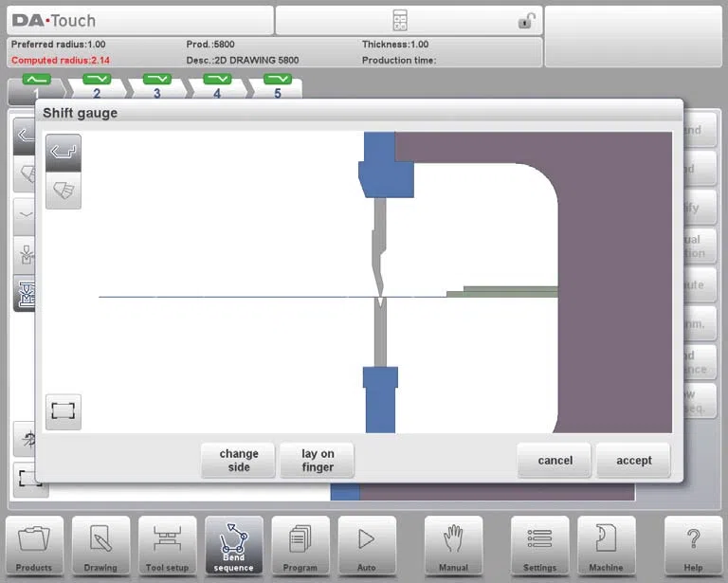Click the unlock padlock icon
The height and width of the screenshot is (583, 728).
coord(526,21)
